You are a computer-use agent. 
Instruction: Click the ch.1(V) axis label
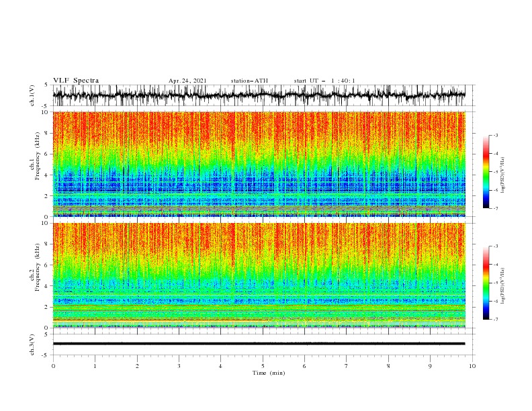pos(32,95)
